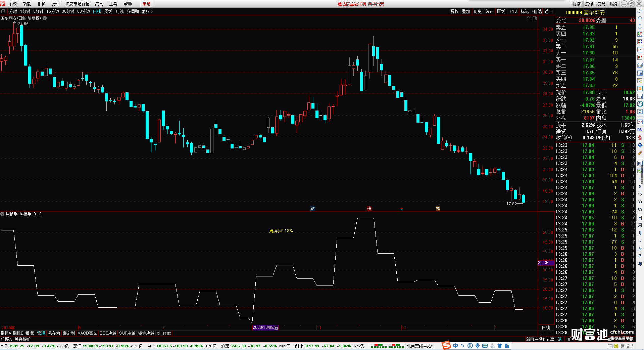Click the Sogou input method S logo
Screen dimensions: 644x350
446,345
